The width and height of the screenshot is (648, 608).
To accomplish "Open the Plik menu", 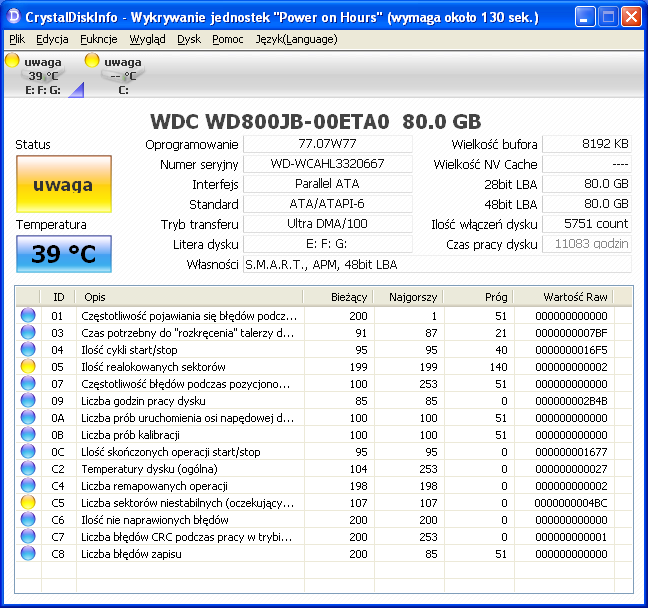I will click(17, 39).
